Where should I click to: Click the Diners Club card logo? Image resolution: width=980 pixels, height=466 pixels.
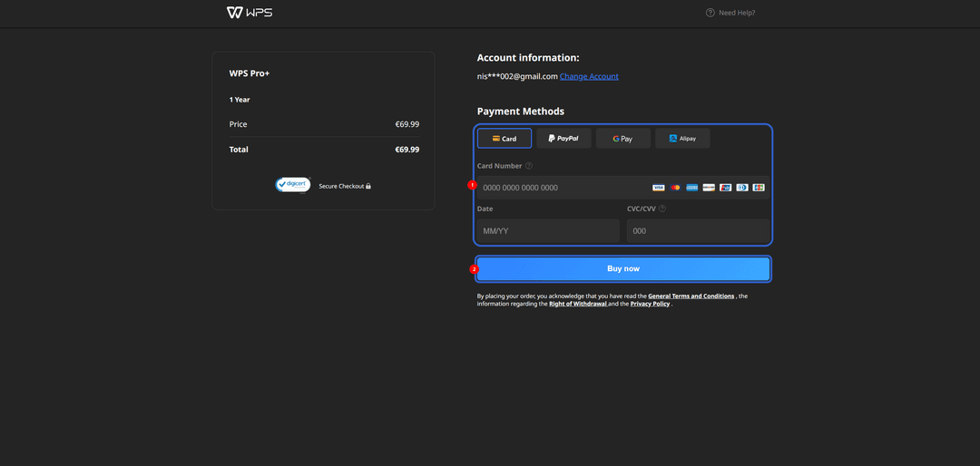742,188
